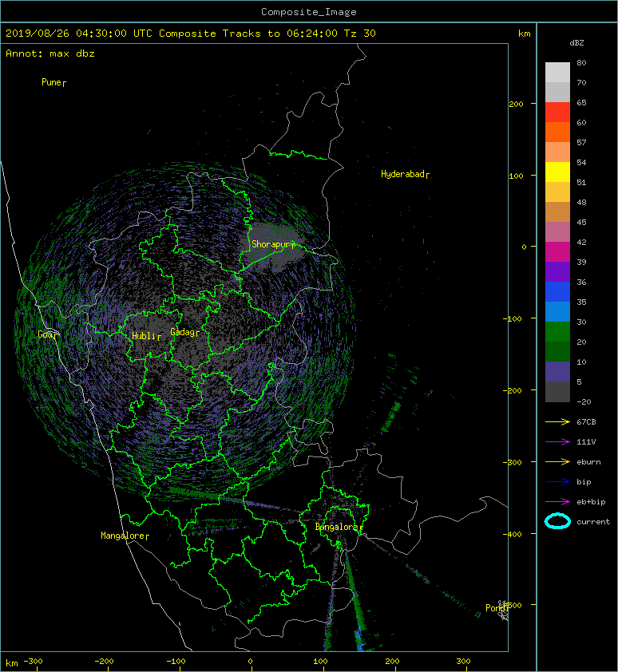
Task: Click the 5 dBZ dark gray swatch
Action: 557,391
